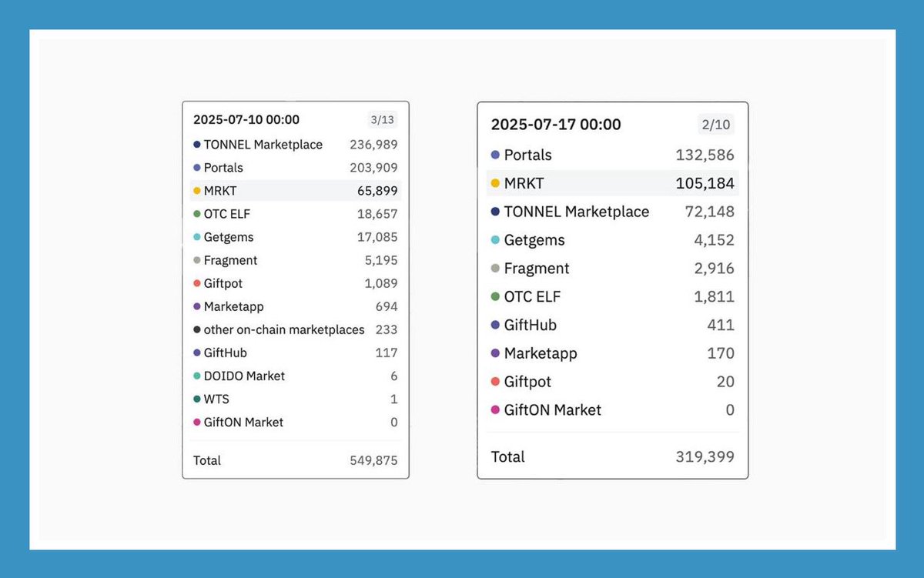
Task: Select the Getgems label showing 4,152
Action: click(534, 240)
